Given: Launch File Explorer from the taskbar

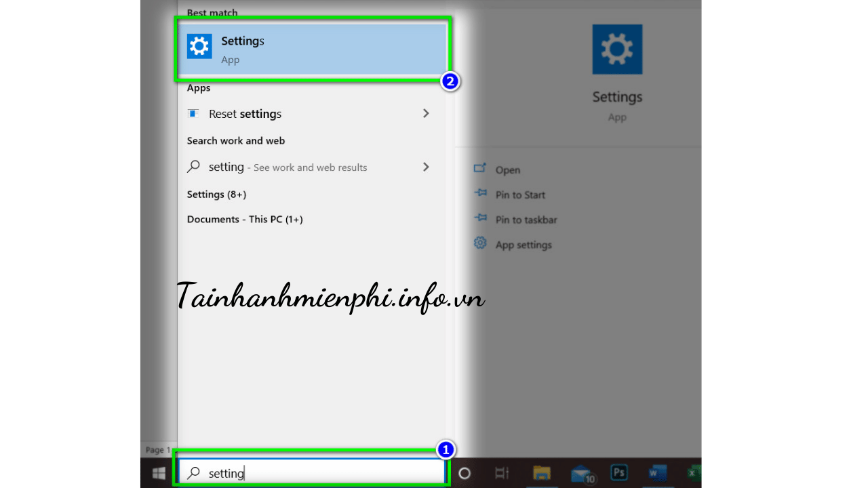Looking at the screenshot, I should tap(541, 473).
